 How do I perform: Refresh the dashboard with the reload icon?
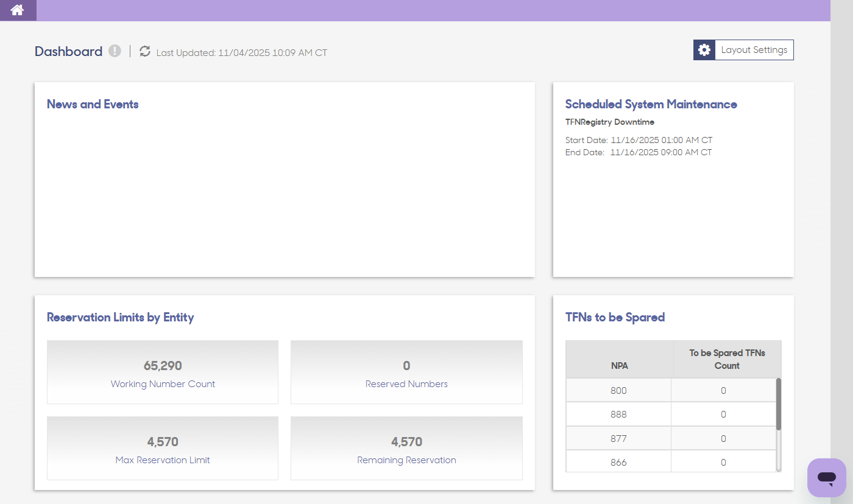coord(144,51)
